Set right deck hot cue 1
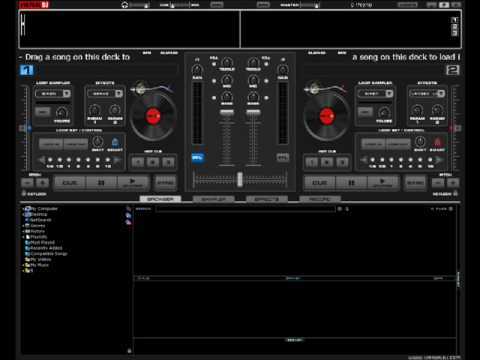 pos(312,162)
